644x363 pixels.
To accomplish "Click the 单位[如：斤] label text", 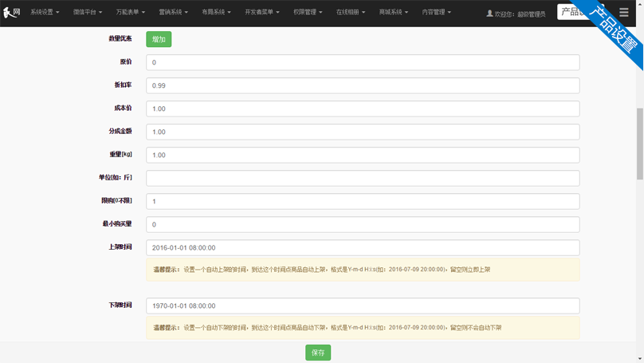I will pyautogui.click(x=115, y=178).
